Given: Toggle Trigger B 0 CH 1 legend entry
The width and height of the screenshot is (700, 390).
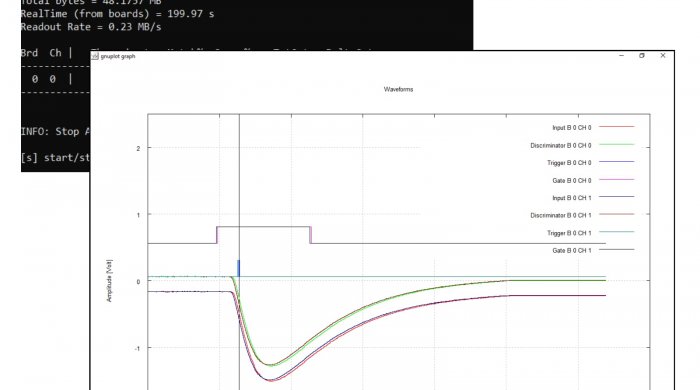Looking at the screenshot, I should (569, 233).
